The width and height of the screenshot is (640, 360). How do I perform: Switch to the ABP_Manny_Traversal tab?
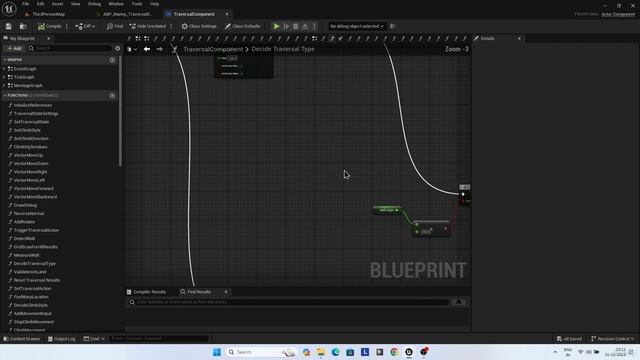[127, 14]
